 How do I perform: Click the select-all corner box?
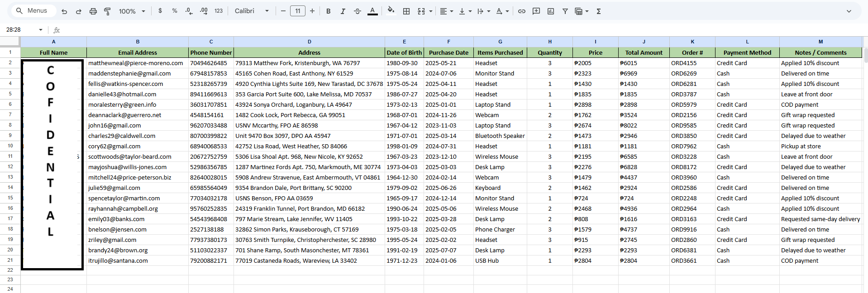(x=10, y=42)
